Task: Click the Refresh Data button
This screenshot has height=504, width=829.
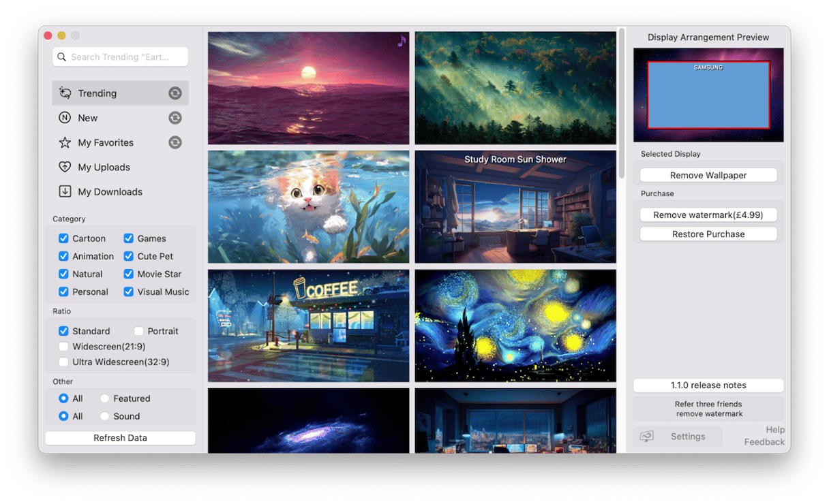Action: [x=120, y=438]
